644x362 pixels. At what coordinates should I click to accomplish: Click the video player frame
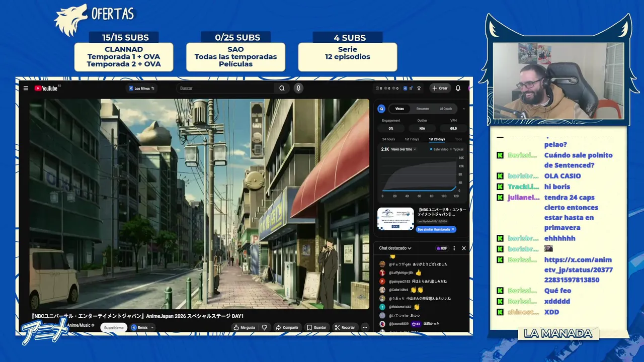[x=199, y=204]
